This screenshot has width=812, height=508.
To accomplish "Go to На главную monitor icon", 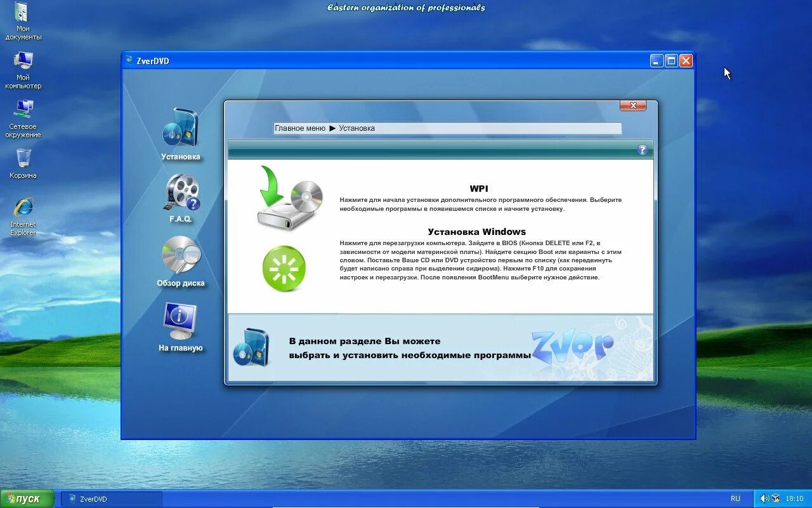I will click(181, 321).
